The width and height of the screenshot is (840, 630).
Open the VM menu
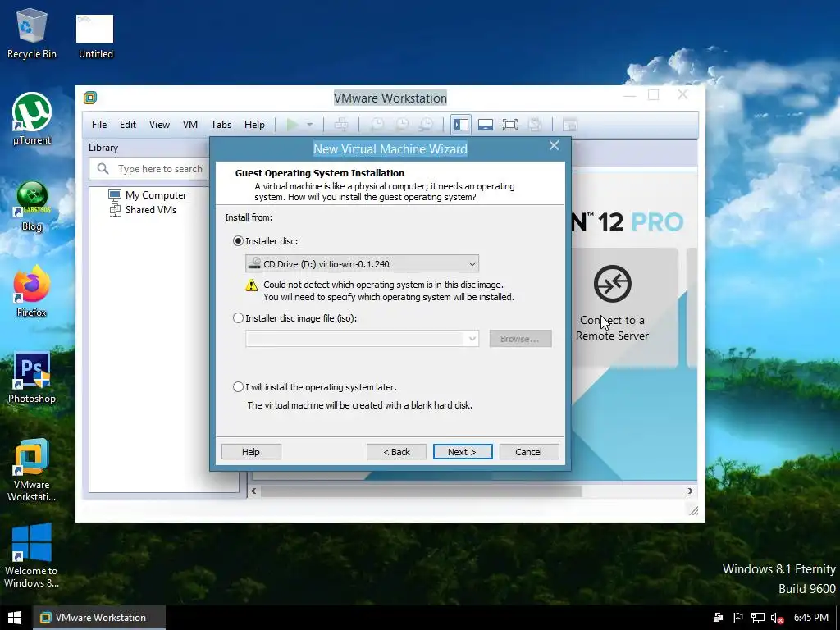click(190, 125)
